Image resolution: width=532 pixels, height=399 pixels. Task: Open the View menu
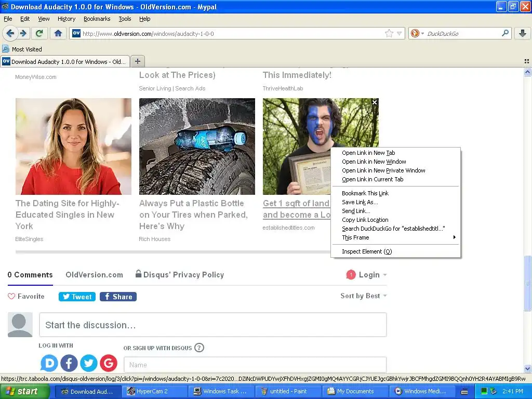[44, 19]
